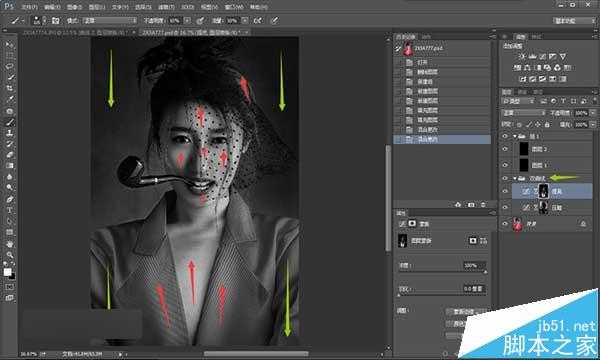
Task: Hide the 背景 background layer
Action: [x=505, y=224]
